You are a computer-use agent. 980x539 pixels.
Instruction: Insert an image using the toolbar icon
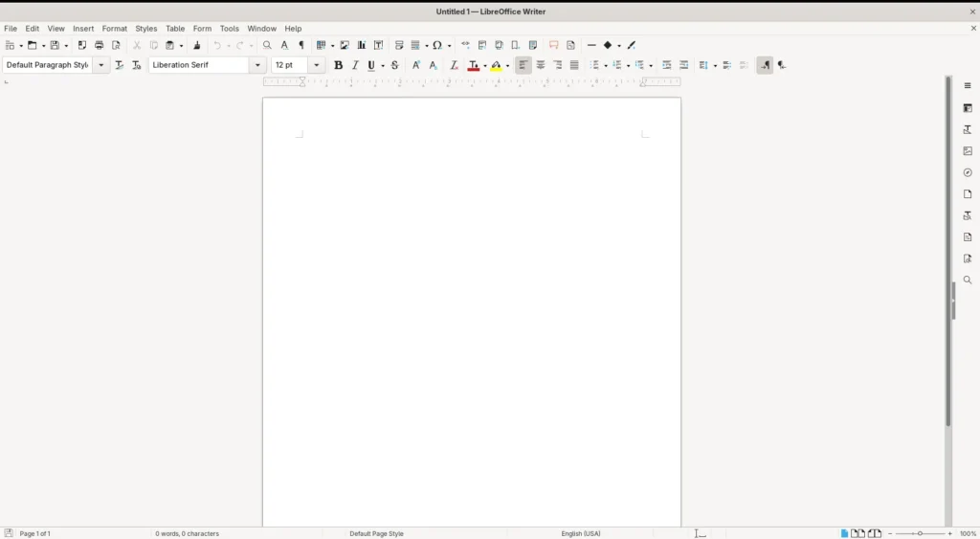(x=345, y=45)
